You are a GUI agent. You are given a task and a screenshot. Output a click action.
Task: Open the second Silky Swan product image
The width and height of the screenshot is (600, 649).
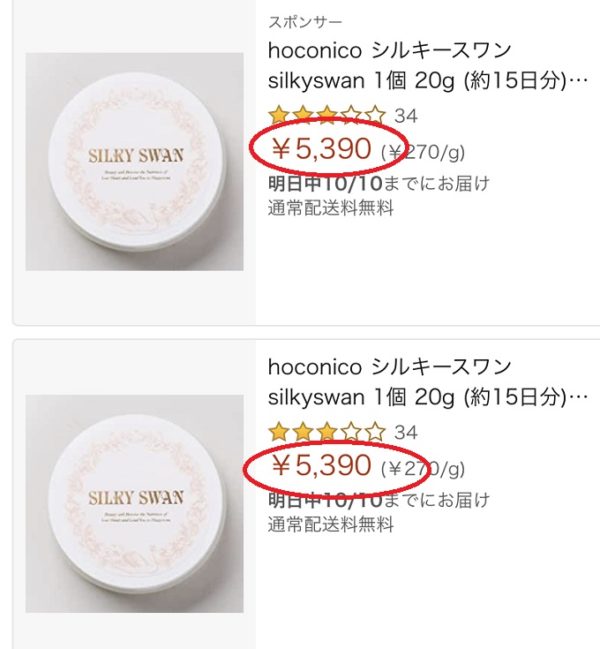134,504
